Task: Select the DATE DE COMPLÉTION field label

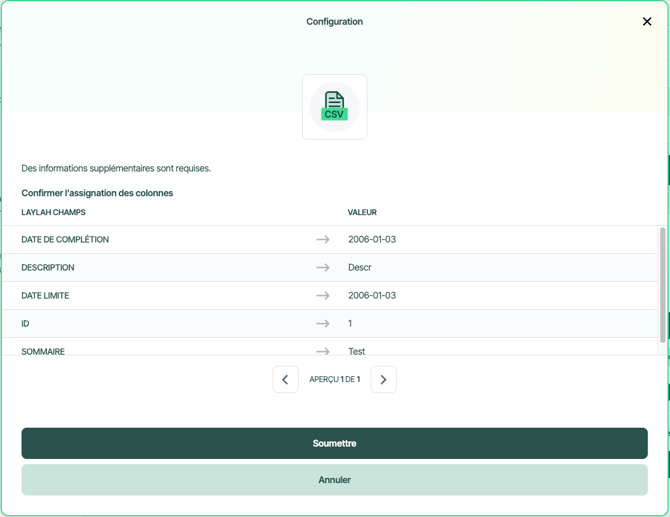Action: [65, 239]
